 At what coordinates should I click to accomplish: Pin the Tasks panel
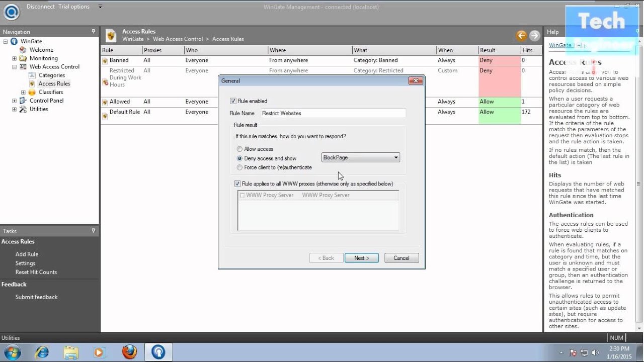tap(93, 230)
